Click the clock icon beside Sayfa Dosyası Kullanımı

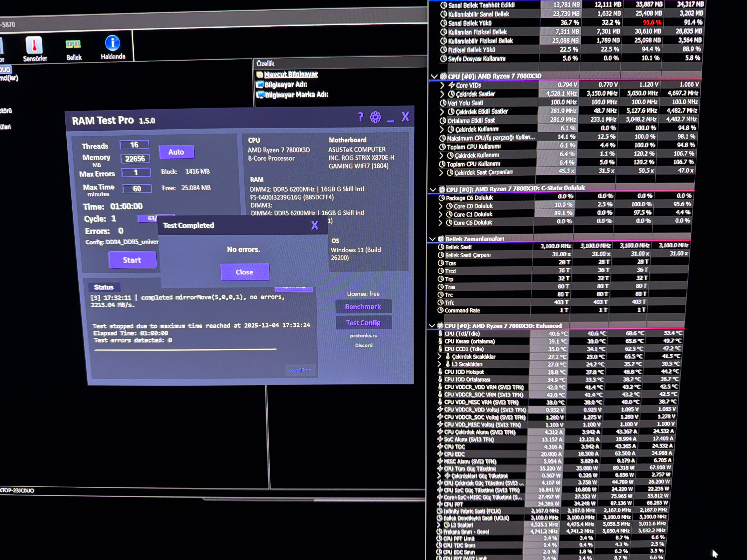pyautogui.click(x=444, y=59)
